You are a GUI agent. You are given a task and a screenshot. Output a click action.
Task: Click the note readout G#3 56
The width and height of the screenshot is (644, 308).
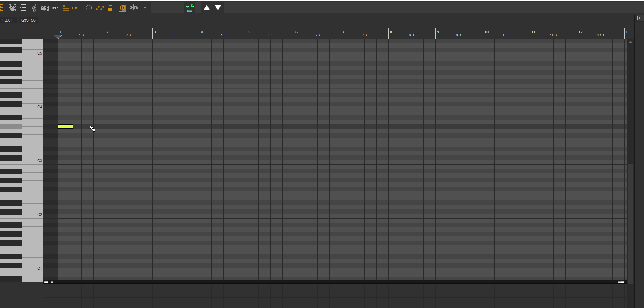point(28,20)
